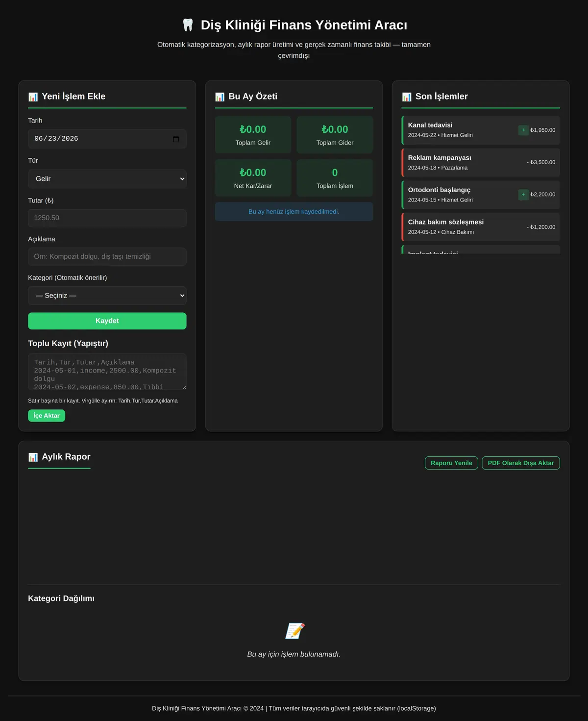This screenshot has width=588, height=721.
Task: Click the Toplam Gelir summary card
Action: pyautogui.click(x=253, y=135)
